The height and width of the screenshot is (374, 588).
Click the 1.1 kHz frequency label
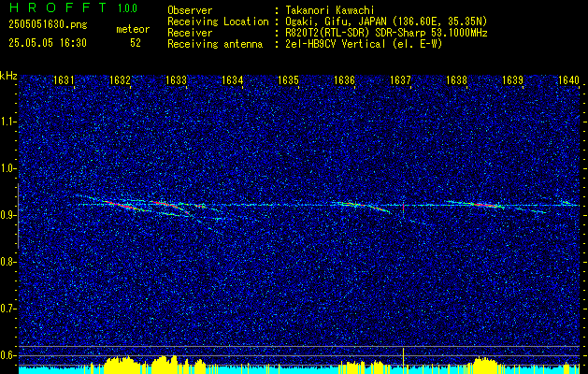click(7, 122)
